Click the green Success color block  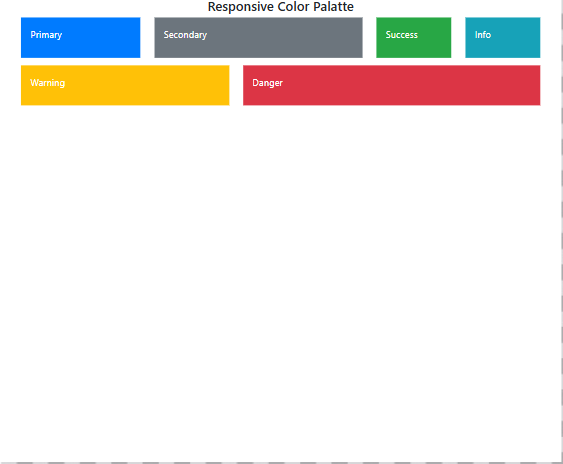pyautogui.click(x=414, y=37)
